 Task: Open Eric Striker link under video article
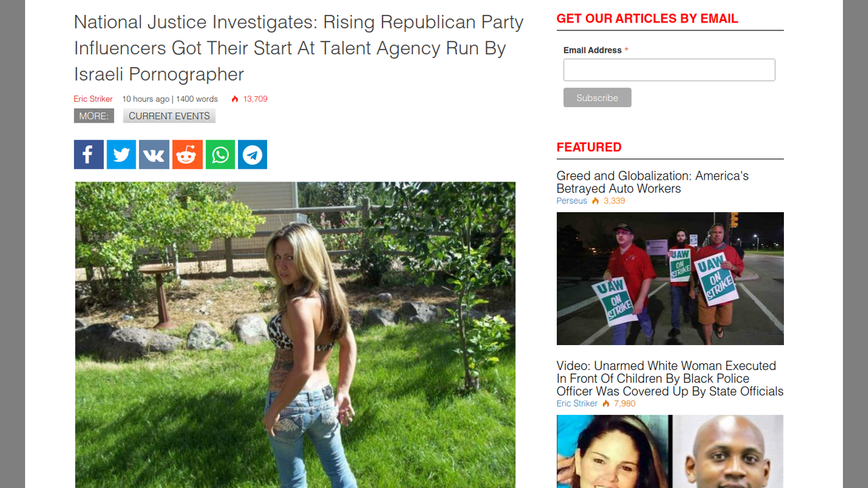[577, 403]
